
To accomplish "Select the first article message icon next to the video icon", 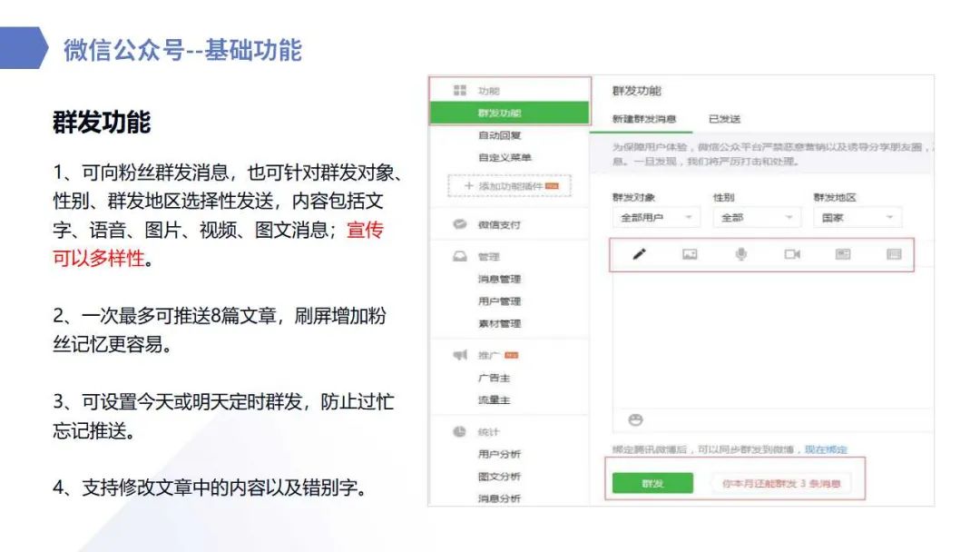I will [843, 254].
